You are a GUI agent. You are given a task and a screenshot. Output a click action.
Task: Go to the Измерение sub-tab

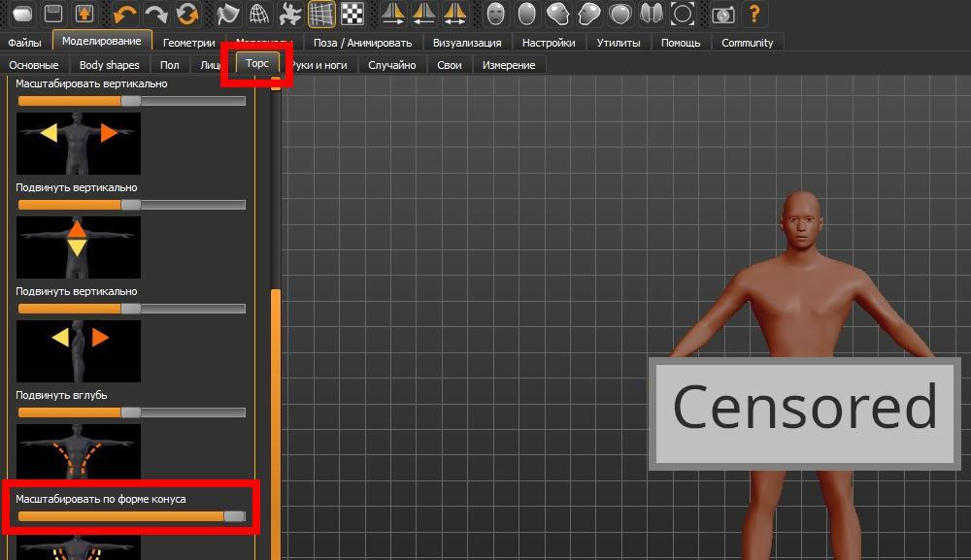coord(509,65)
